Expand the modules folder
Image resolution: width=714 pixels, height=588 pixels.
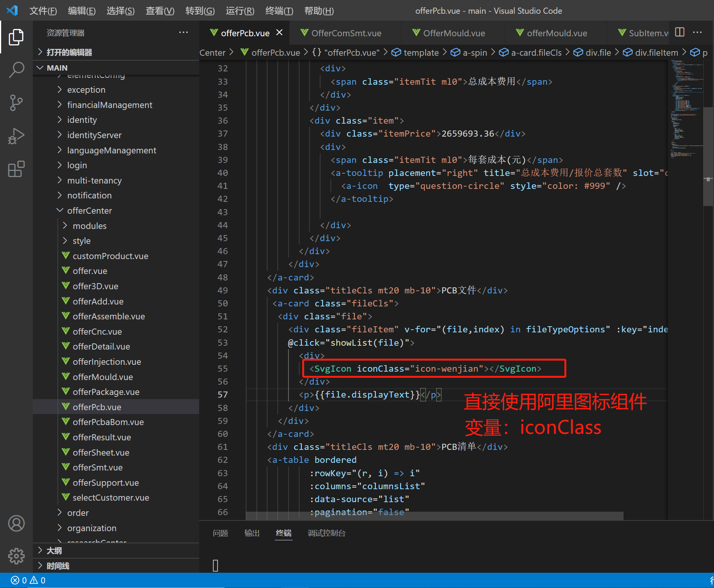coord(116,226)
